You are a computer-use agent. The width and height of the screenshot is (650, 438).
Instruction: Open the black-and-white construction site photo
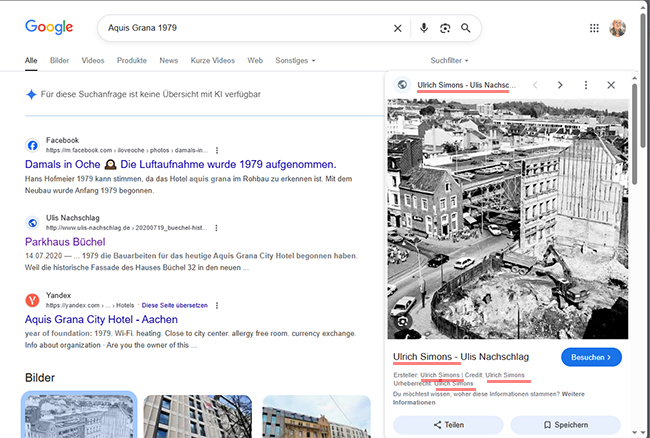(508, 219)
